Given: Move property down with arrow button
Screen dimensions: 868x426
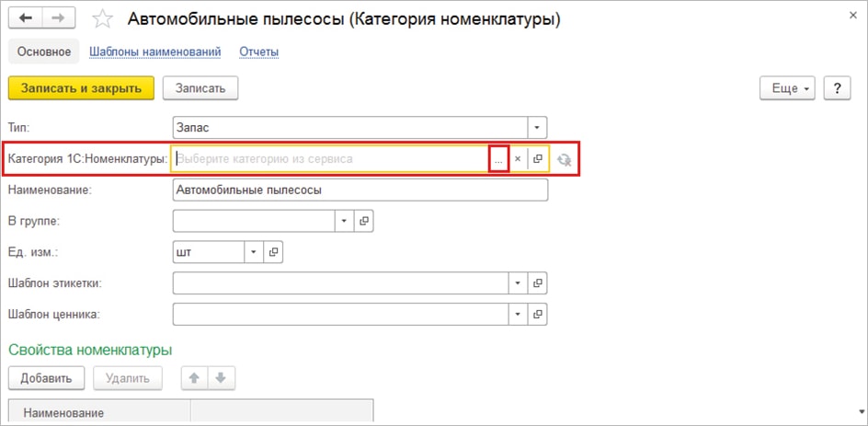Looking at the screenshot, I should click(221, 377).
